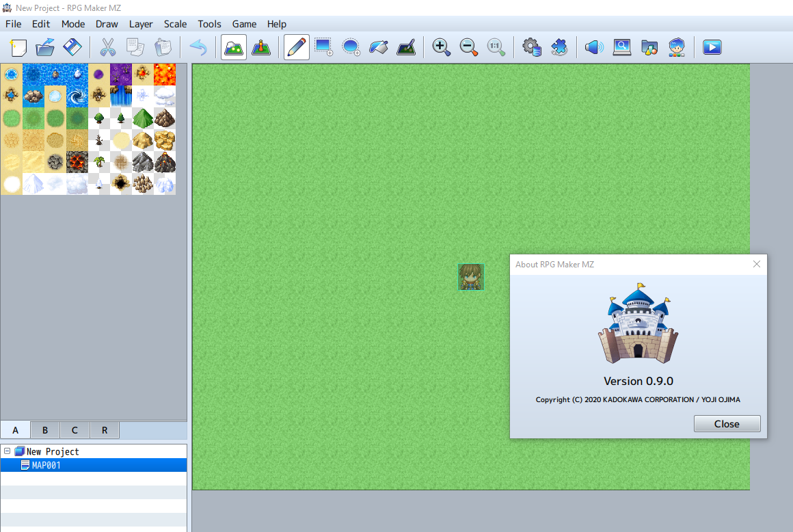Open a project with the folder icon

45,48
